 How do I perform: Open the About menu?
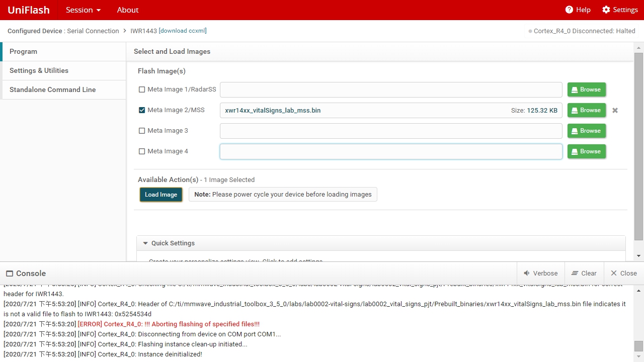click(x=128, y=10)
